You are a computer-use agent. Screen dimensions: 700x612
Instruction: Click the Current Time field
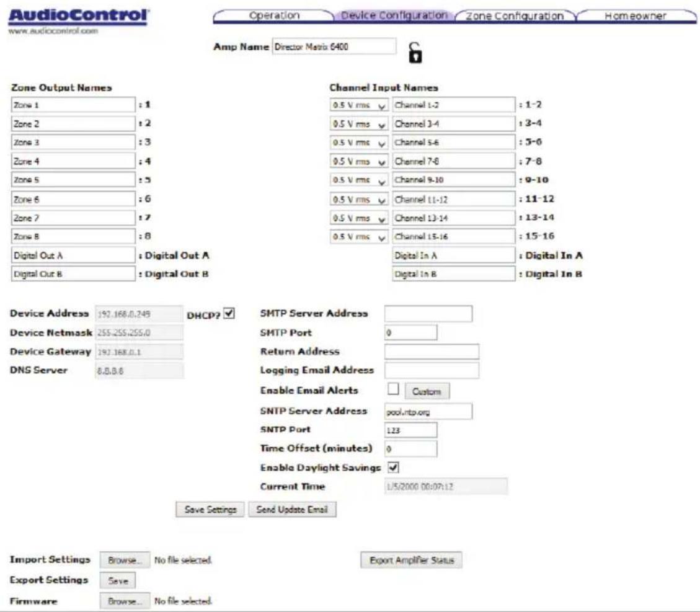tap(446, 486)
